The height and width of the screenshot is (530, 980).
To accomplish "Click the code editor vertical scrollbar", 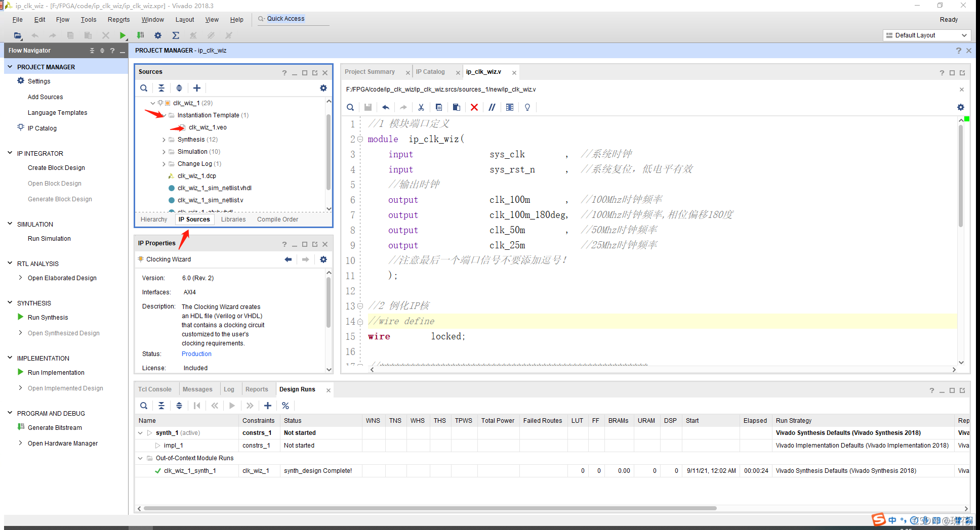I will click(x=961, y=175).
